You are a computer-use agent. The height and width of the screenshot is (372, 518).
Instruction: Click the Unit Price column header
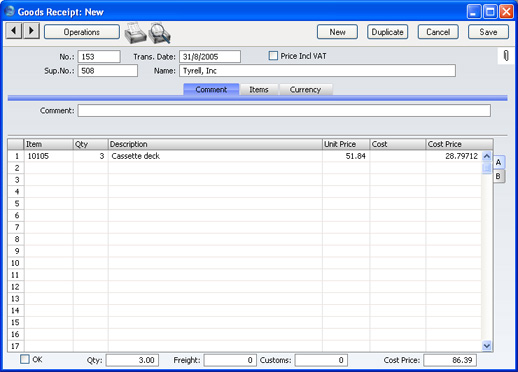[x=346, y=144]
